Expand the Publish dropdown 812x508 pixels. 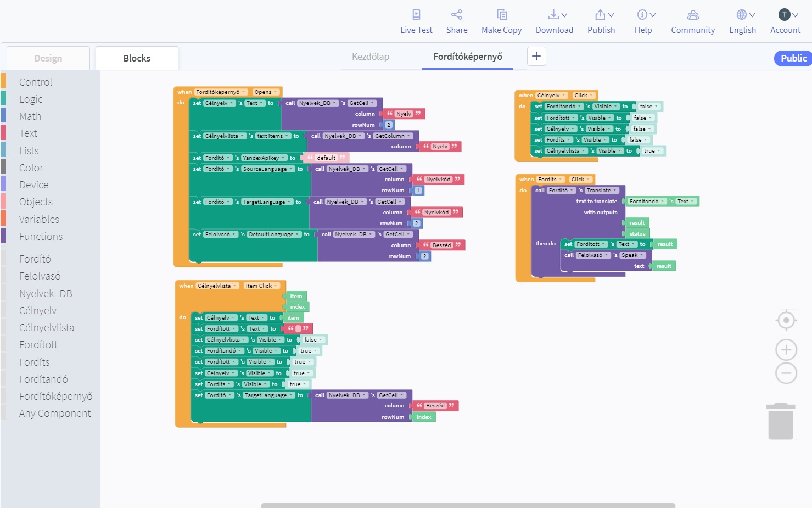point(601,21)
